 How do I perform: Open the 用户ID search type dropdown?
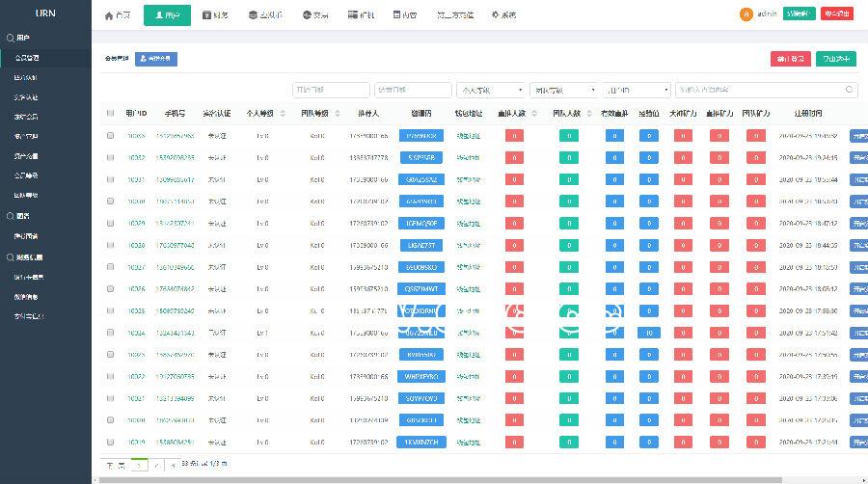[x=637, y=90]
